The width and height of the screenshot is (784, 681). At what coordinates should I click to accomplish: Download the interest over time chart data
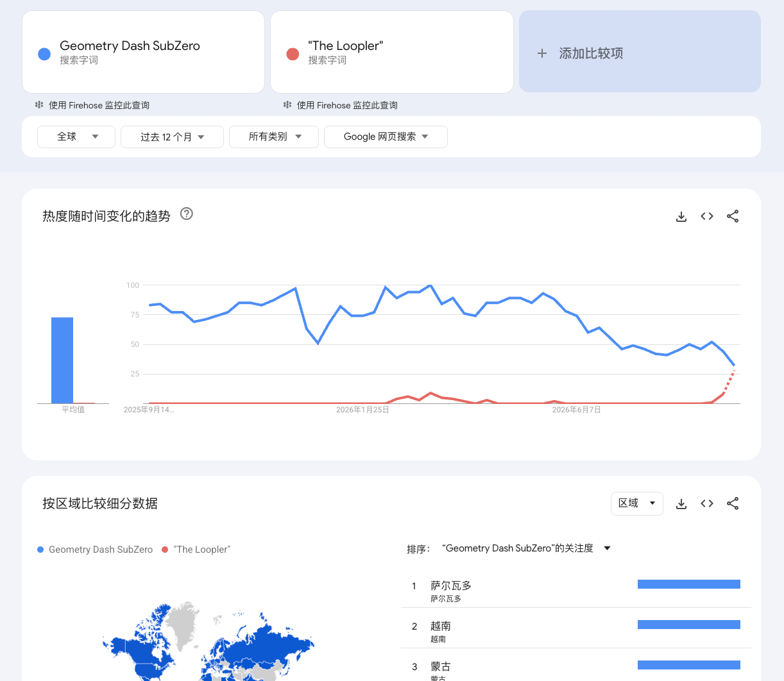point(681,217)
